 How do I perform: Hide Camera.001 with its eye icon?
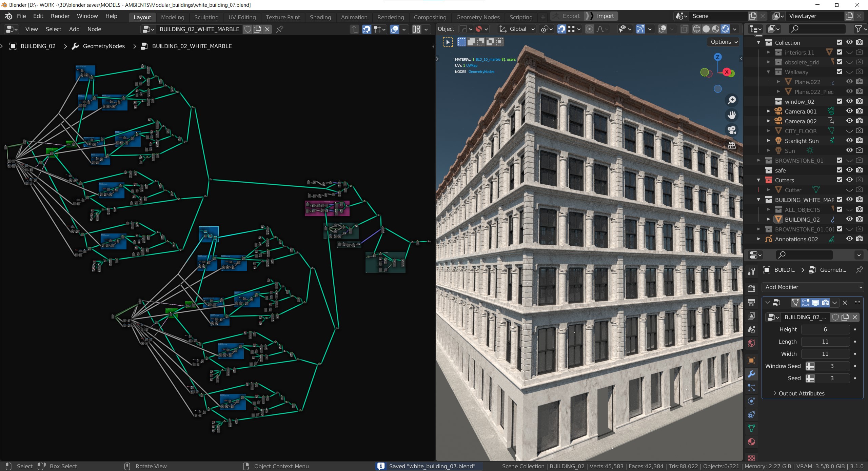849,111
